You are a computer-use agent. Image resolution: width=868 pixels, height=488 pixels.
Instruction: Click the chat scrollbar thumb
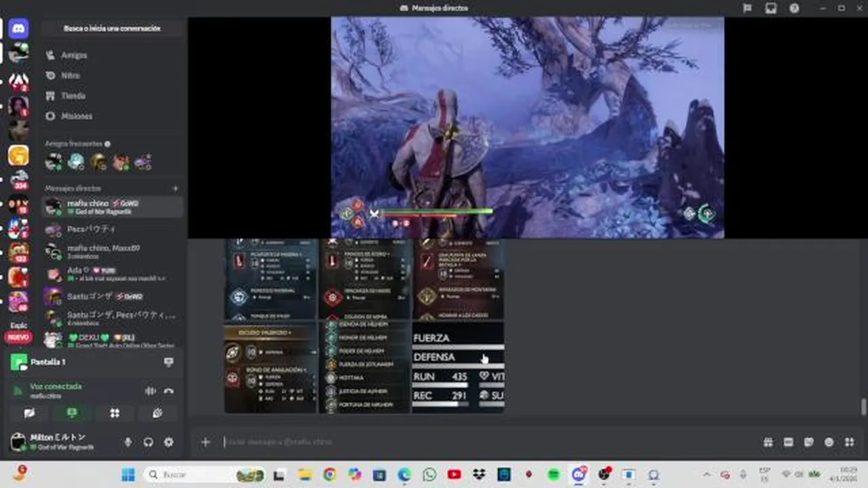(863, 407)
